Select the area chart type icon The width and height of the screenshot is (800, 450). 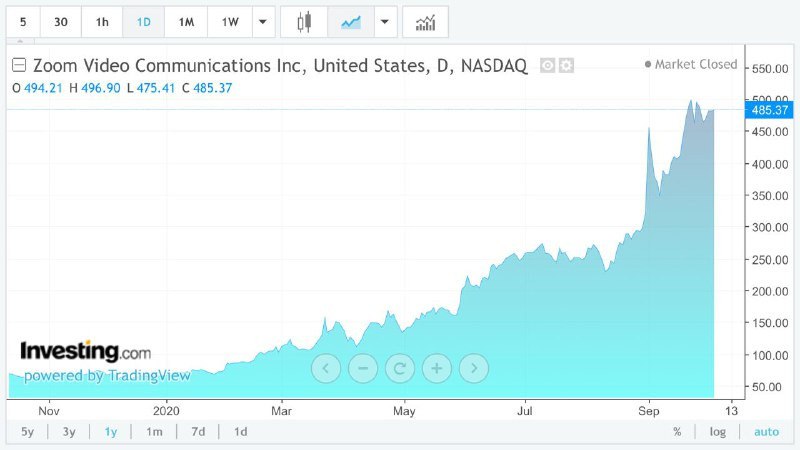click(351, 22)
